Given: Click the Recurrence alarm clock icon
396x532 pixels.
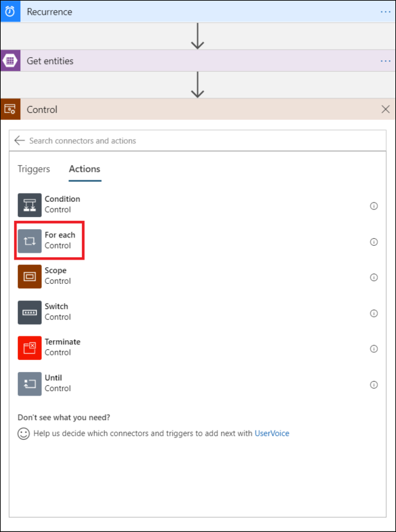Looking at the screenshot, I should 10,11.
